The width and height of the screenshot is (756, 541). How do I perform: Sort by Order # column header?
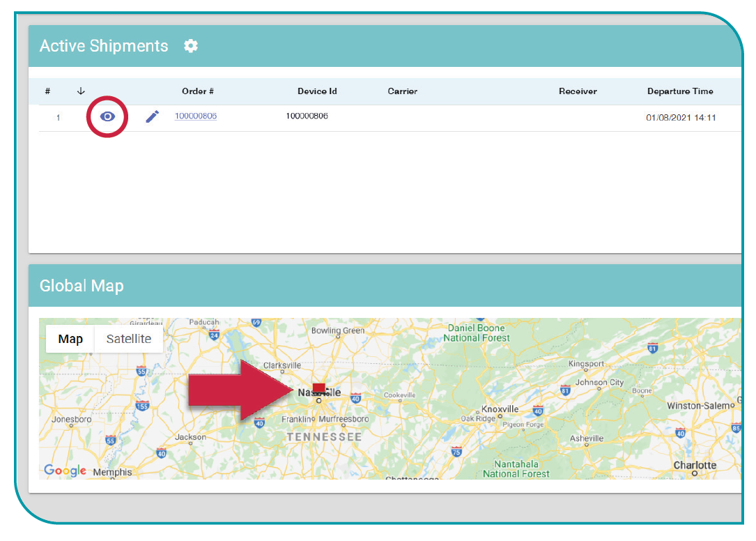(198, 91)
